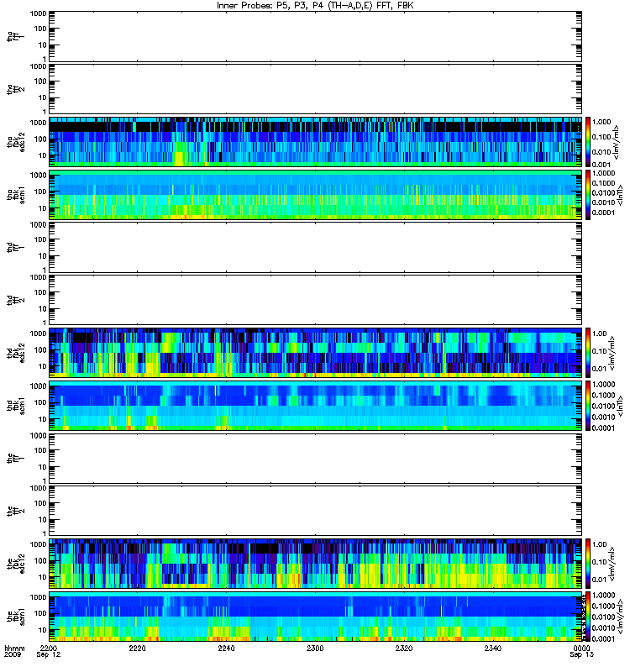Click the 'tha fbk scm1' y-axis label
Screen dimensions: 630x672
point(16,194)
